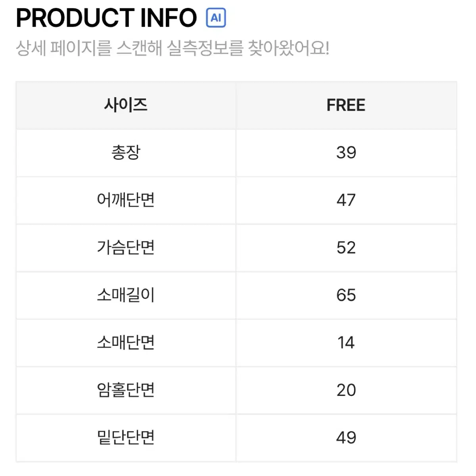
Task: Click the gray scanned measurement subtitle text
Action: tap(173, 48)
